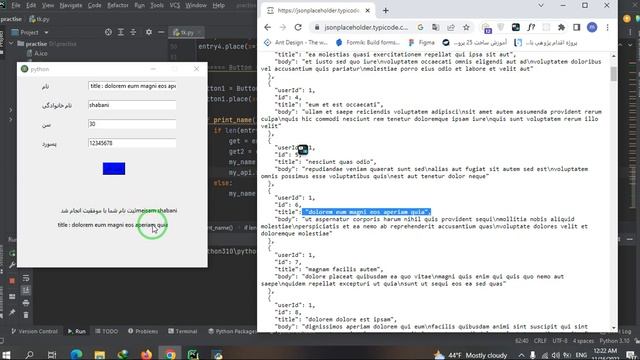This screenshot has width=640, height=360.
Task: Click the ENG language indicator
Action: [581, 355]
